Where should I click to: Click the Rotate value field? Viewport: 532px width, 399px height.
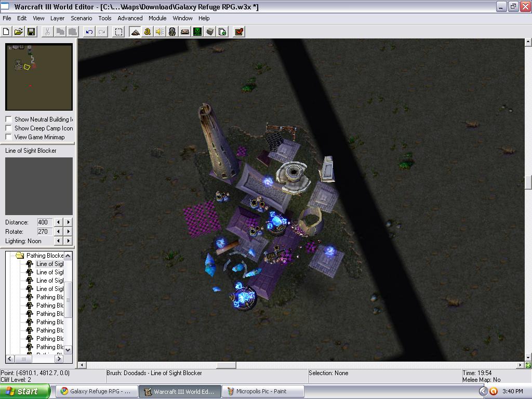pyautogui.click(x=45, y=231)
